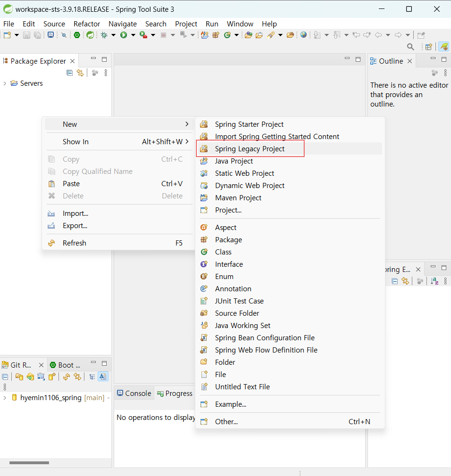Click the magnifier Search icon in toolbar
The width and height of the screenshot is (451, 476).
tap(410, 47)
